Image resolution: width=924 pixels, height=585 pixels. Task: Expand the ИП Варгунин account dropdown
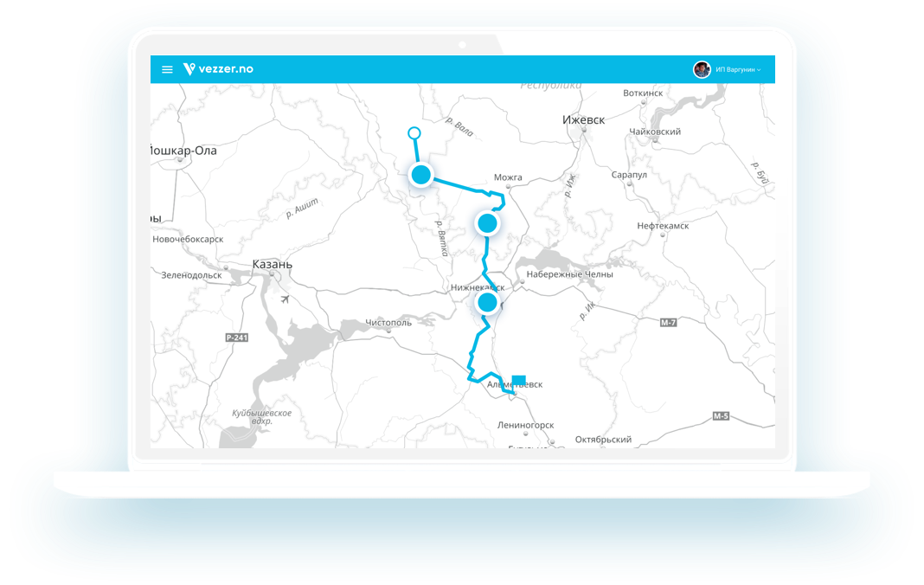click(x=738, y=69)
